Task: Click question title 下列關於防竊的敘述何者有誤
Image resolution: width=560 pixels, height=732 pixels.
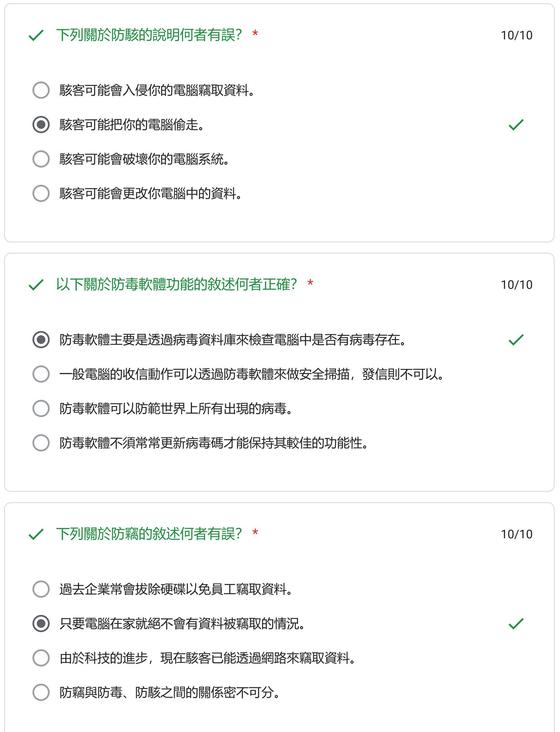Action: click(x=149, y=534)
